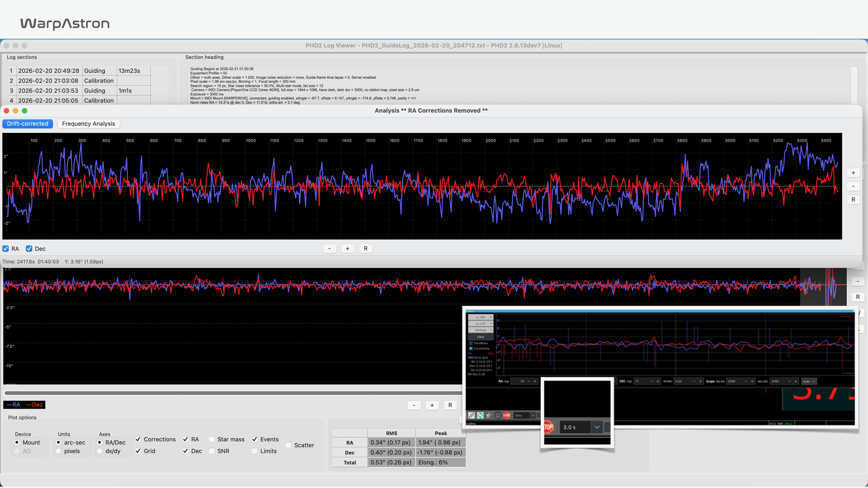Open the 3.0 s exposure dropdown arrow

tap(597, 427)
